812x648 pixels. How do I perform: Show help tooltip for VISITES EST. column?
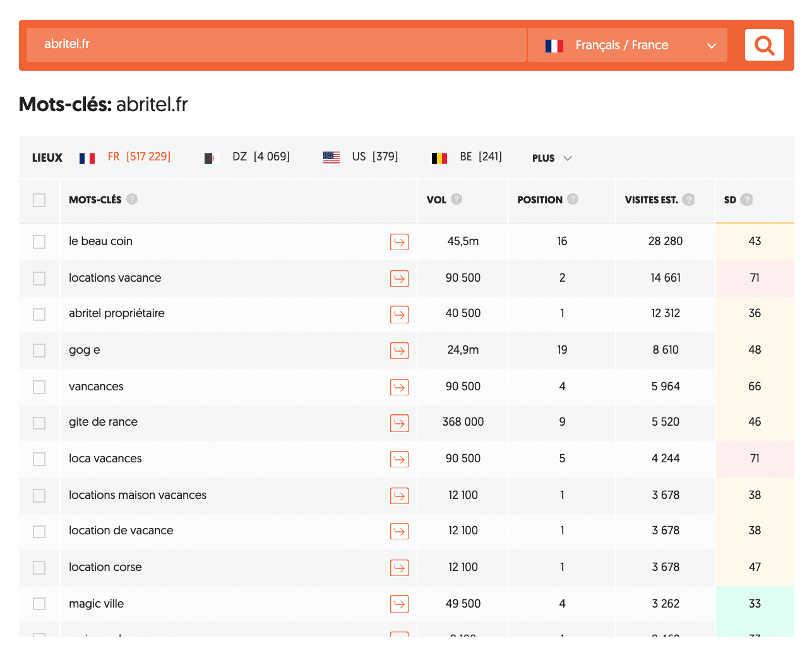click(x=689, y=200)
